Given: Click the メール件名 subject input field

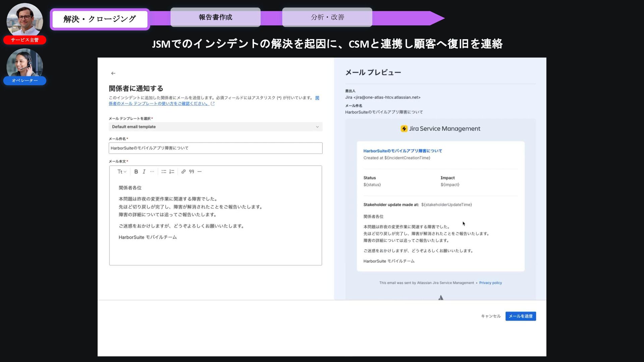Looking at the screenshot, I should pyautogui.click(x=215, y=148).
